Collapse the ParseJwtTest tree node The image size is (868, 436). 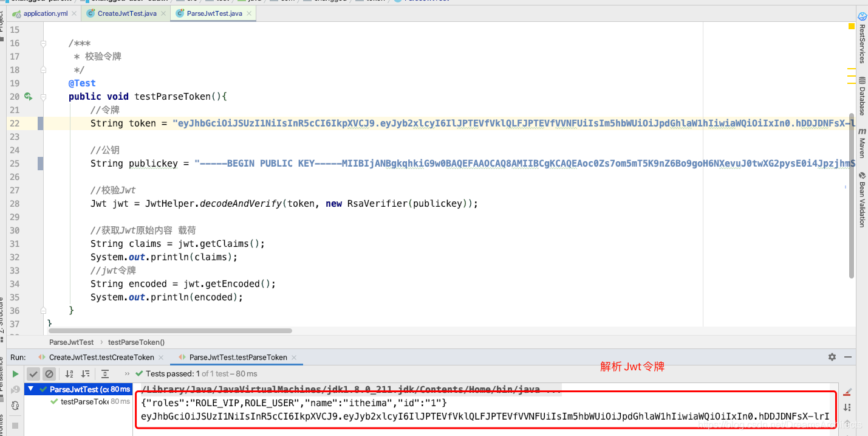point(30,389)
